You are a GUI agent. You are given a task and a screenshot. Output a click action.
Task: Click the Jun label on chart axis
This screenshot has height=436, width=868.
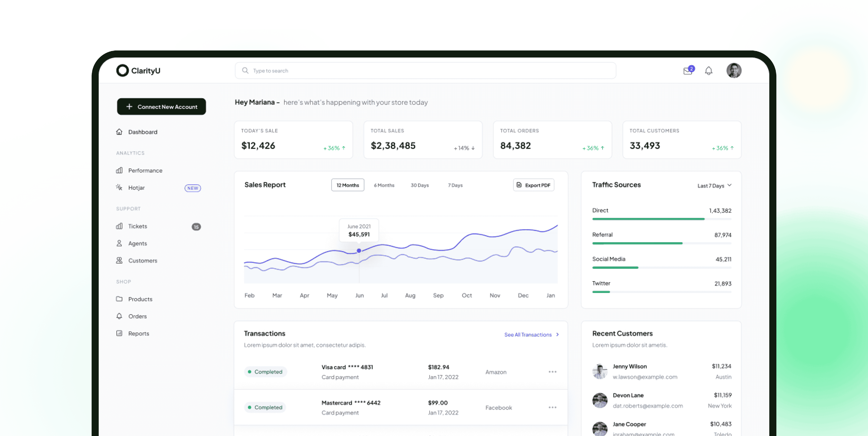click(x=360, y=295)
